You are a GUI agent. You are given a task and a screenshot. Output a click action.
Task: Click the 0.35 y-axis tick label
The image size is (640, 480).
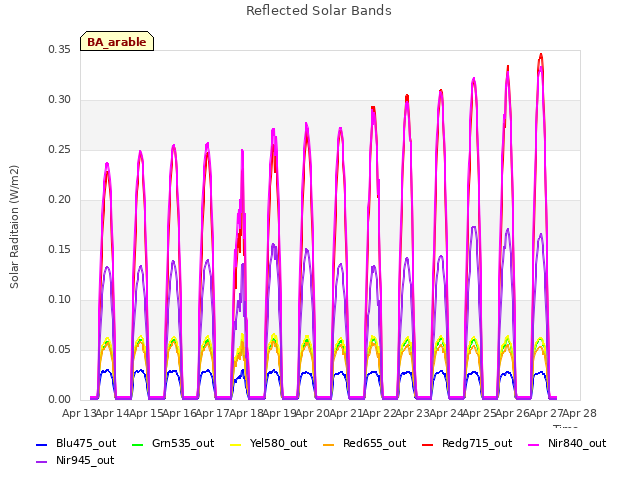pos(59,50)
